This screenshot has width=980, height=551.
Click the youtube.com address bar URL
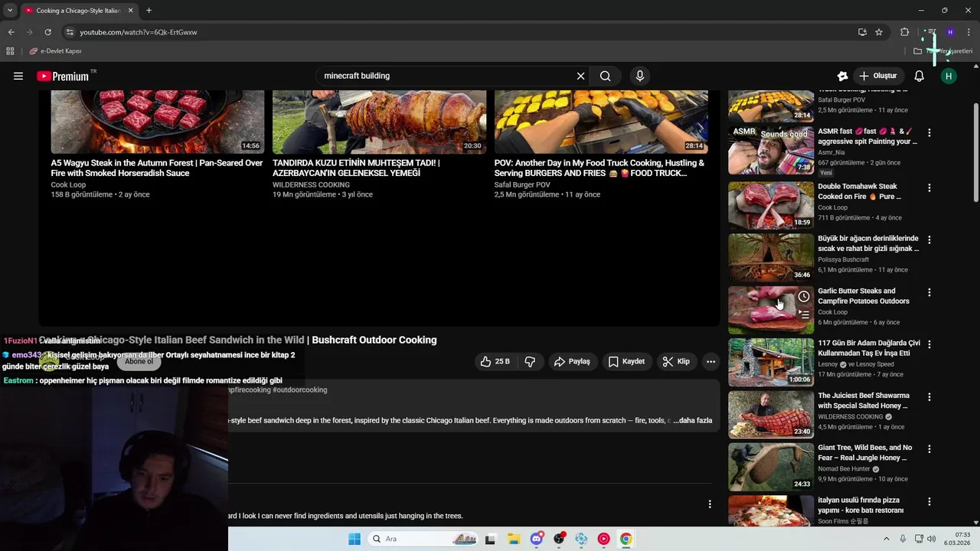point(139,32)
